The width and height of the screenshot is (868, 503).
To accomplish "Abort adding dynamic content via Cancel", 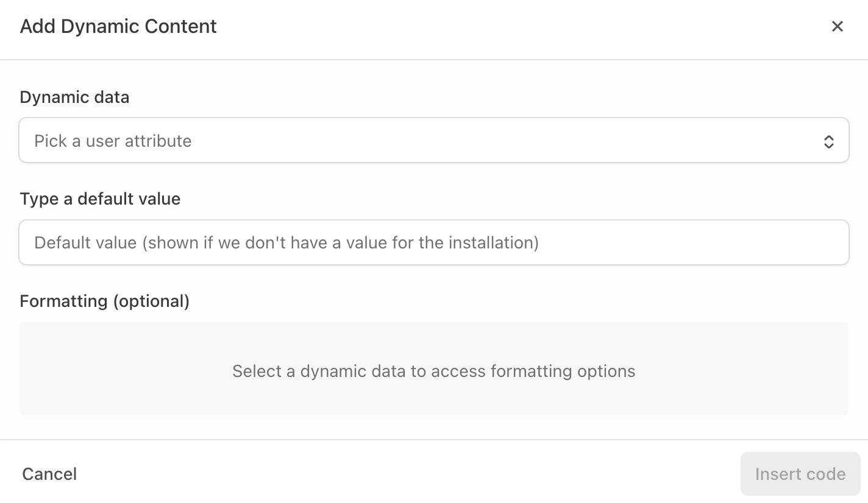I will click(x=49, y=474).
